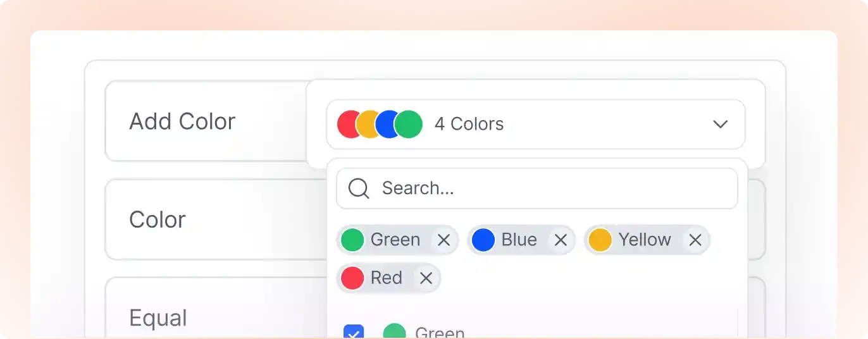
Task: Uncheck the Green checkbox in the list
Action: [353, 333]
